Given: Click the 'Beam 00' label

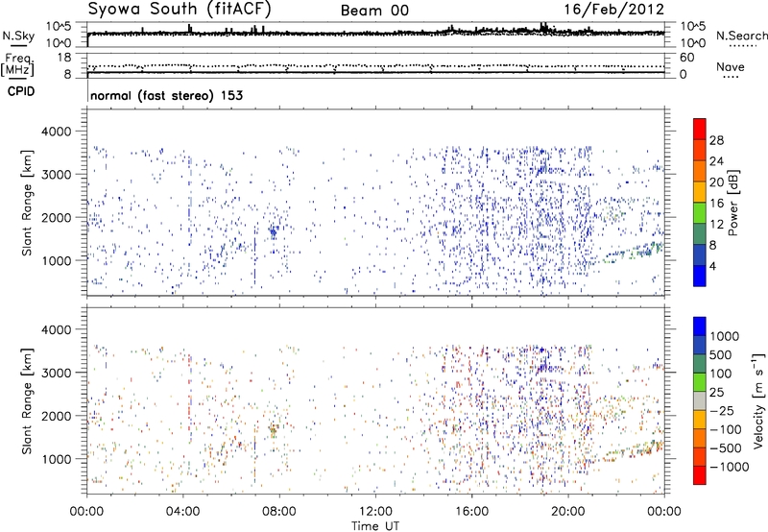Looking at the screenshot, I should 374,11.
